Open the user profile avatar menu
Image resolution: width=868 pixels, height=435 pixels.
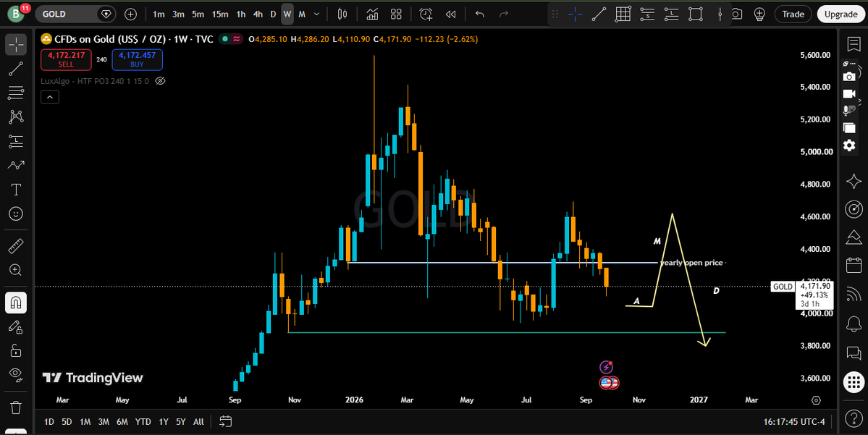(x=16, y=14)
